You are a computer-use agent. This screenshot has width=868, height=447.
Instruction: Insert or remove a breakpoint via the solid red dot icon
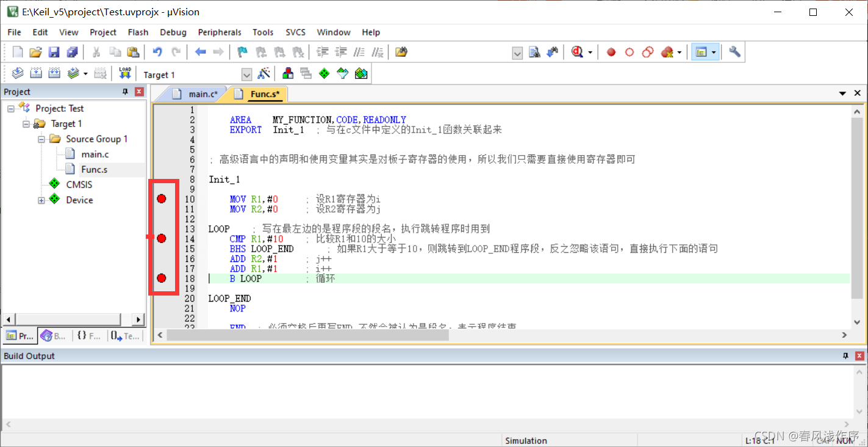pos(611,52)
